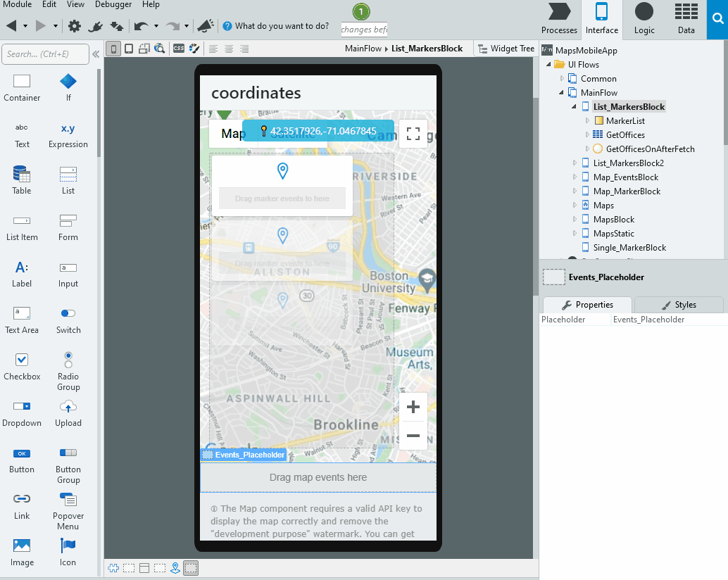Screen dimensions: 728x580
Task: Expand the GetOffices aggregate
Action: [587, 134]
